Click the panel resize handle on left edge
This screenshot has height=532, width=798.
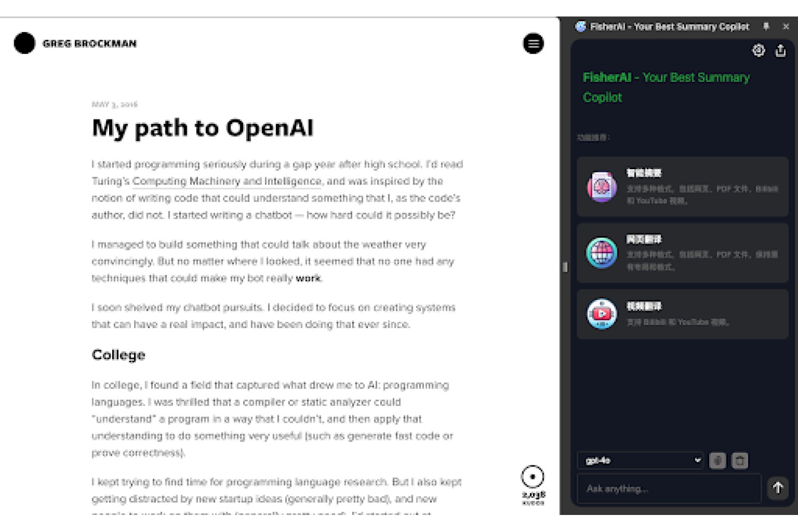(x=565, y=267)
